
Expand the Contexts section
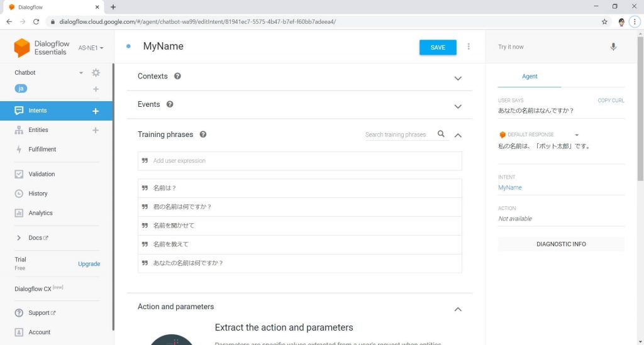click(458, 79)
